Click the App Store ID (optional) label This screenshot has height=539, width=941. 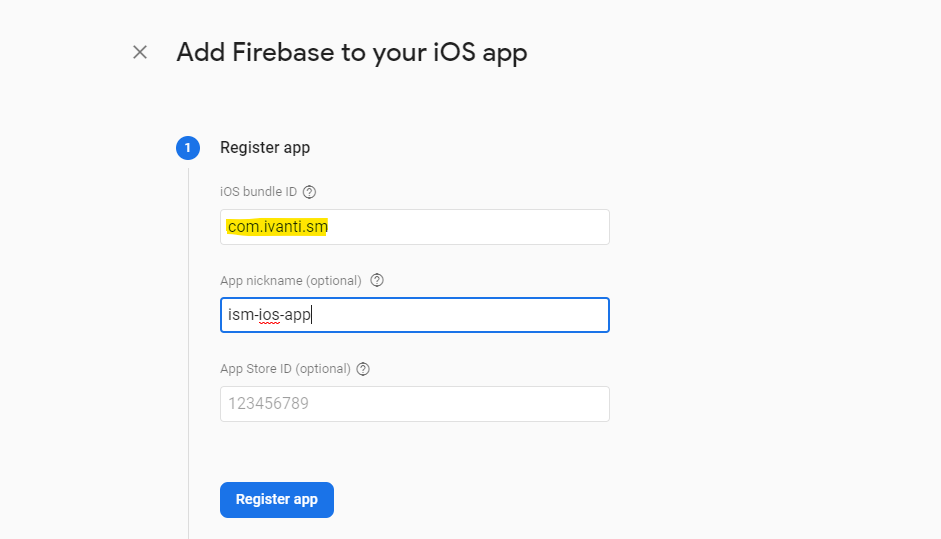click(x=285, y=369)
